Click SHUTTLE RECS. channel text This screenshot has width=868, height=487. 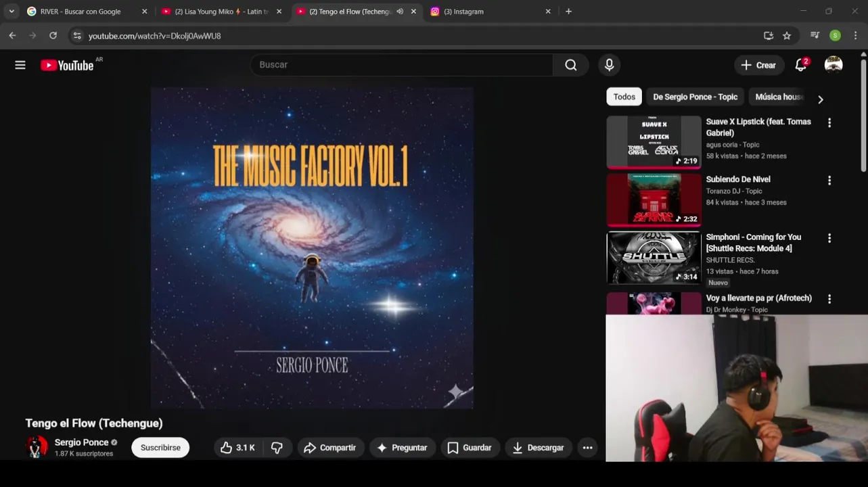[731, 260]
